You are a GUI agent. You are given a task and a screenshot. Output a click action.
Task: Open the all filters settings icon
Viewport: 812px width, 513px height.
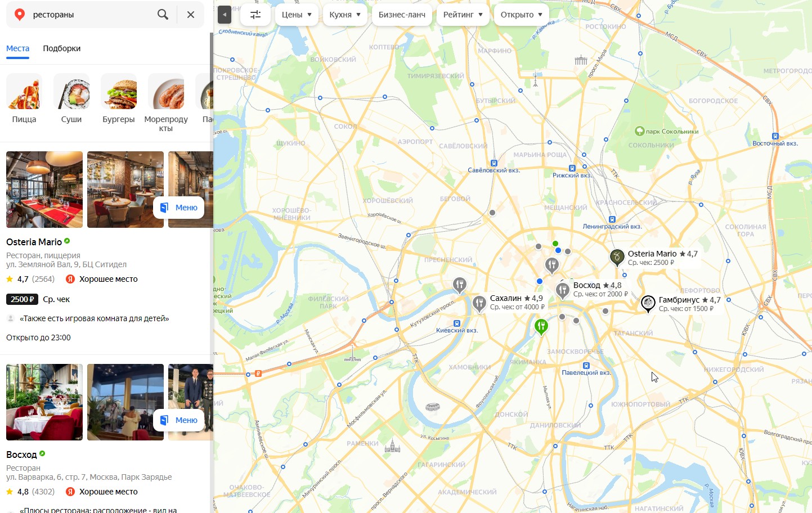click(x=255, y=15)
